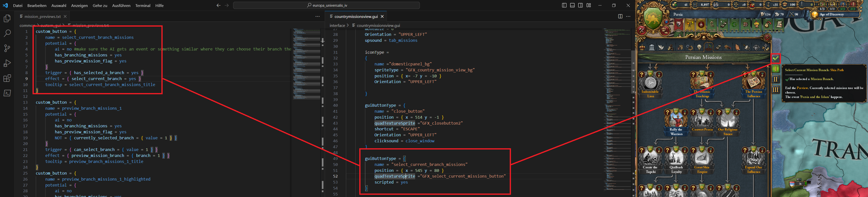The image size is (868, 197).
Task: Click the army unit counter on the map
Action: point(800,184)
